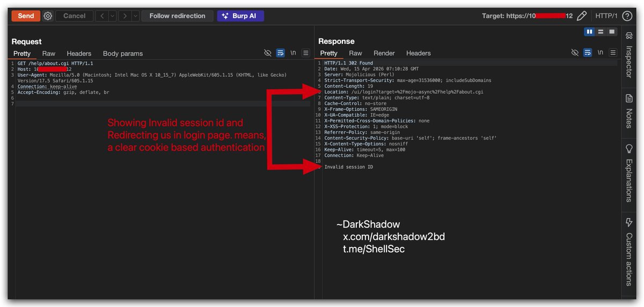Click the 'HTTP/1.1 302 Found' status line
Screen dimensions: 644x307
[348, 63]
